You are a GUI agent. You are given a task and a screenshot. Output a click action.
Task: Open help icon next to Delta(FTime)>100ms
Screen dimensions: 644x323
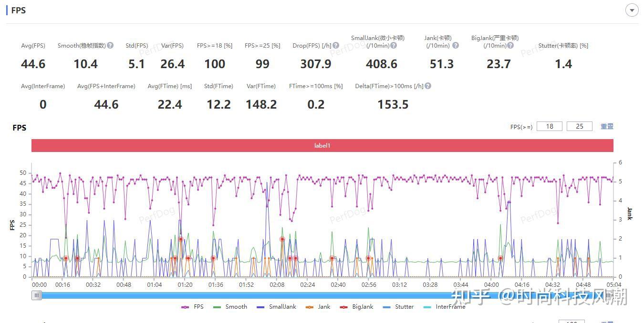(428, 86)
